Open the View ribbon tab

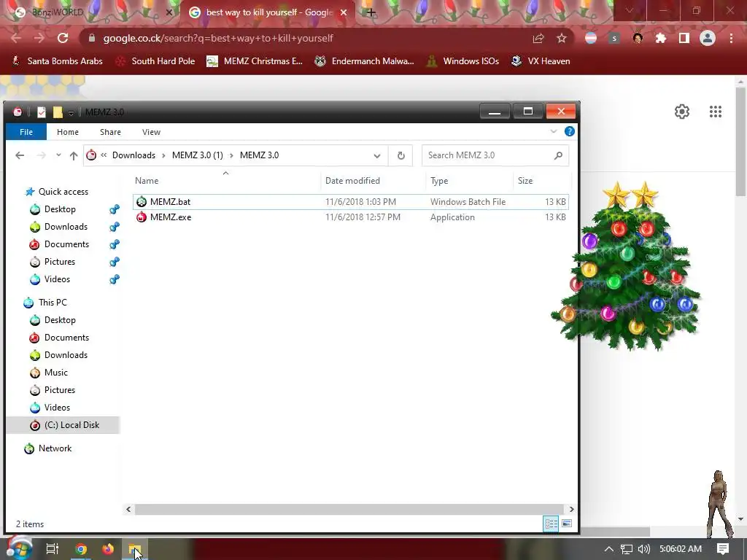(x=151, y=132)
